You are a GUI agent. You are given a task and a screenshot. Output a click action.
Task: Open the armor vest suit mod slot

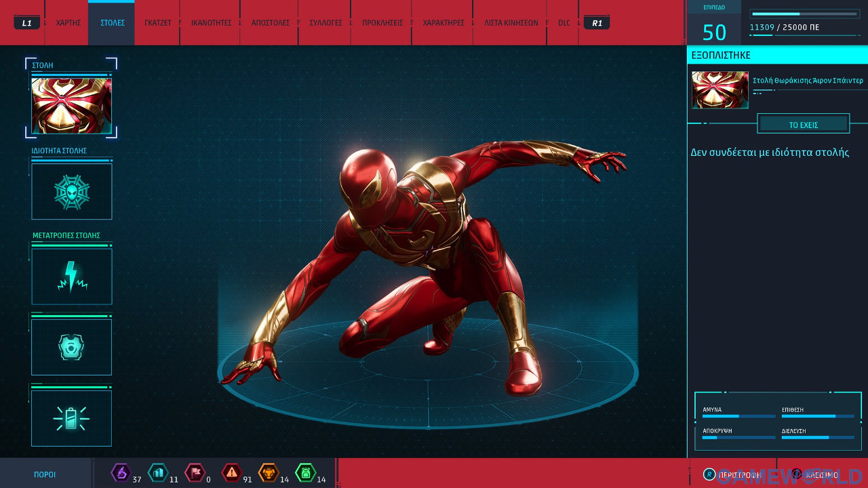click(x=71, y=347)
